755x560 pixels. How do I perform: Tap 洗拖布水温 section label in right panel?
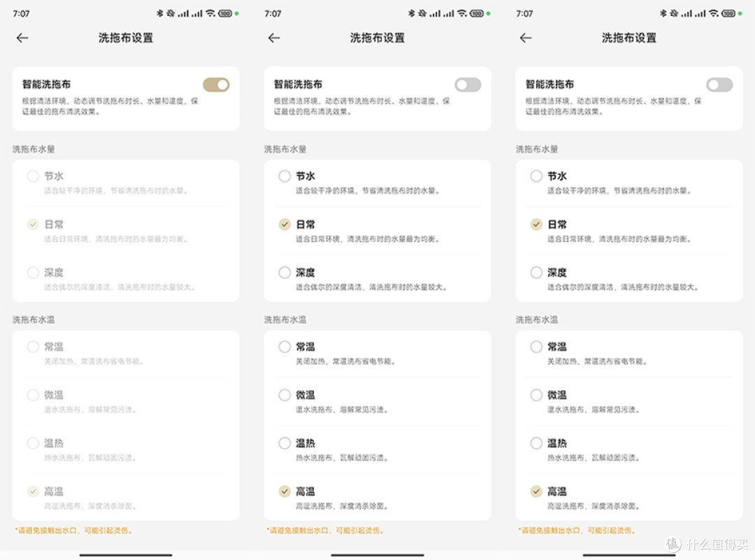[538, 320]
